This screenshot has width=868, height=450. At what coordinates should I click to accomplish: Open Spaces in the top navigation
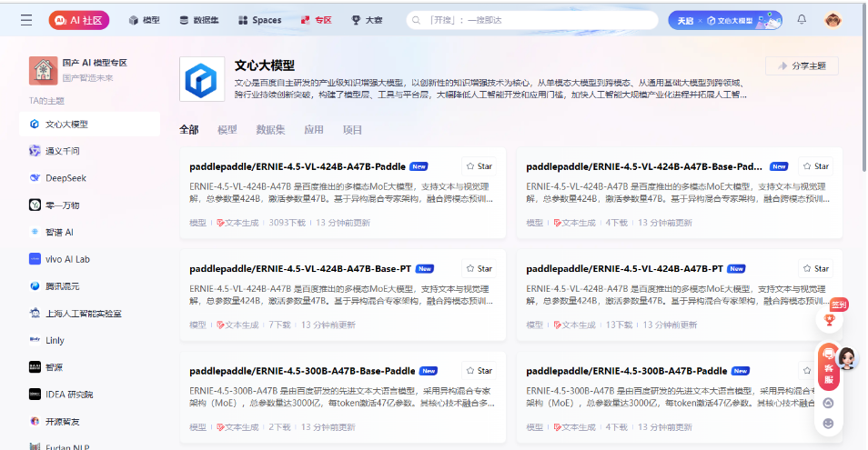pos(260,20)
